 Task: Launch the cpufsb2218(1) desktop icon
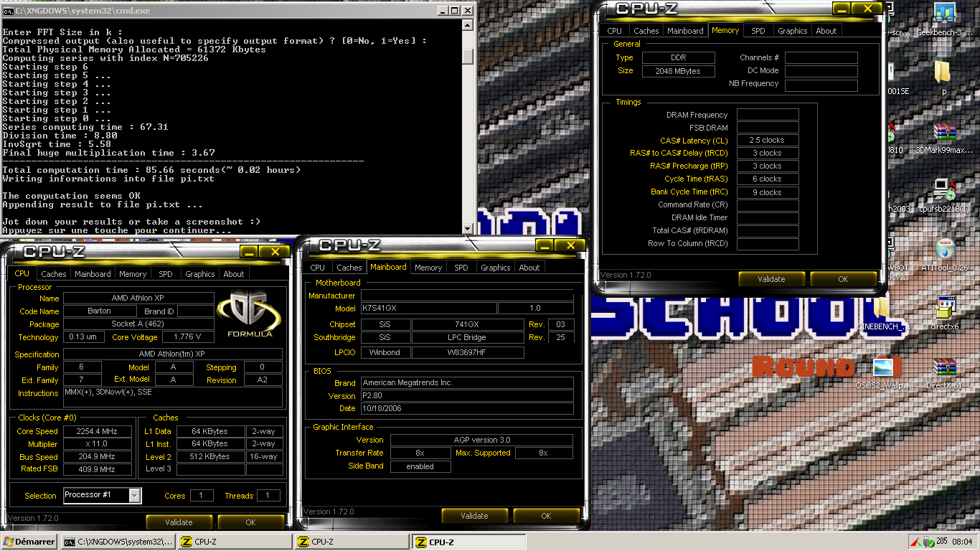pos(944,189)
